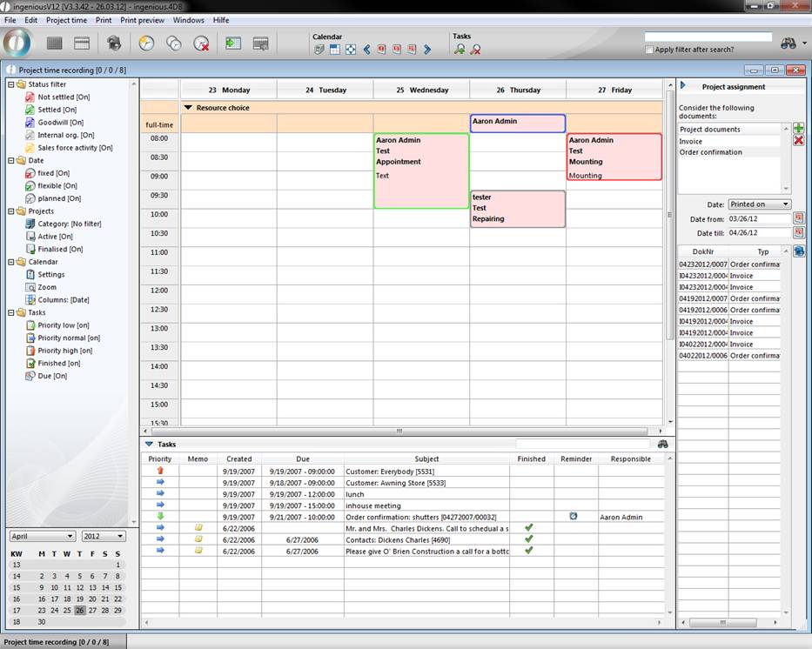Toggle 'Priority high [on]' task filter
Screen dimensions: 812x649
click(64, 351)
